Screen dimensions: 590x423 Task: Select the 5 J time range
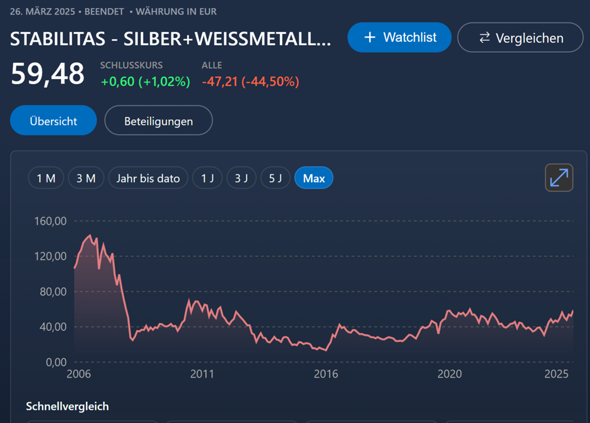(275, 178)
